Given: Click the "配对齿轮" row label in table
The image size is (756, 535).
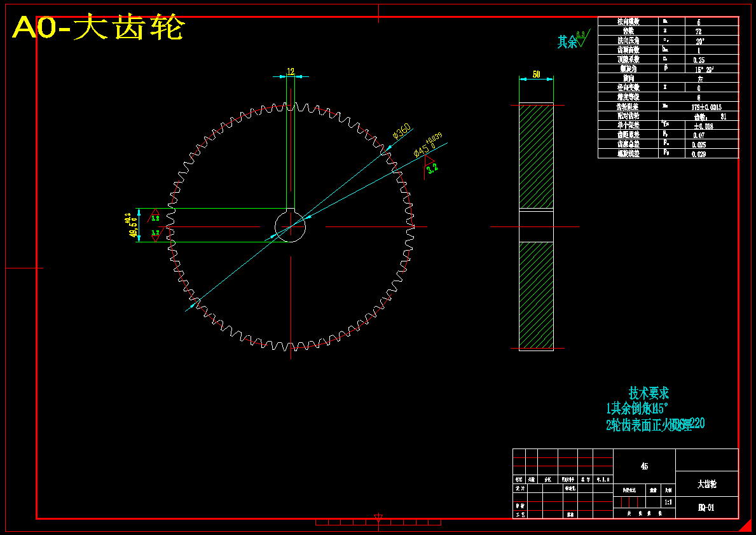Looking at the screenshot, I should coord(628,116).
